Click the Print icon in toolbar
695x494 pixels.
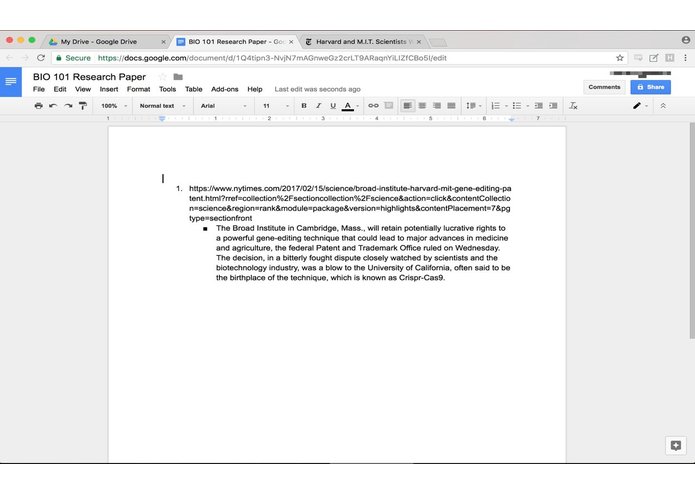click(39, 106)
